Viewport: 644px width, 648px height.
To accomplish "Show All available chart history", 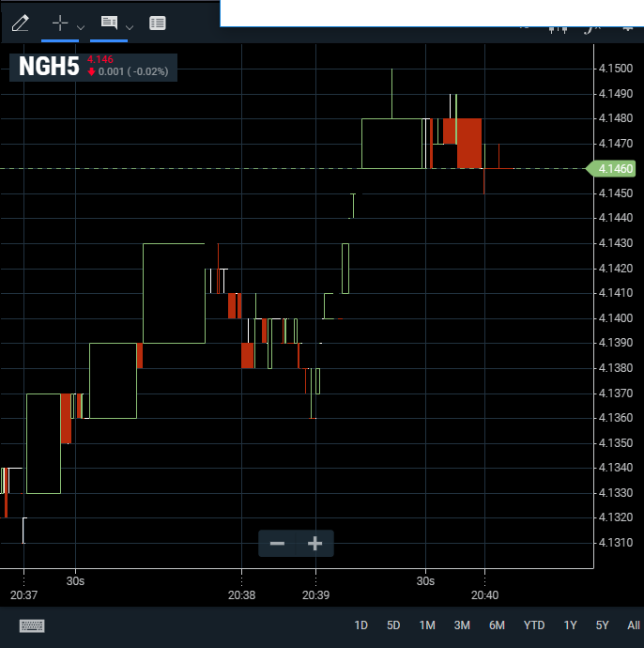I will pos(634,625).
